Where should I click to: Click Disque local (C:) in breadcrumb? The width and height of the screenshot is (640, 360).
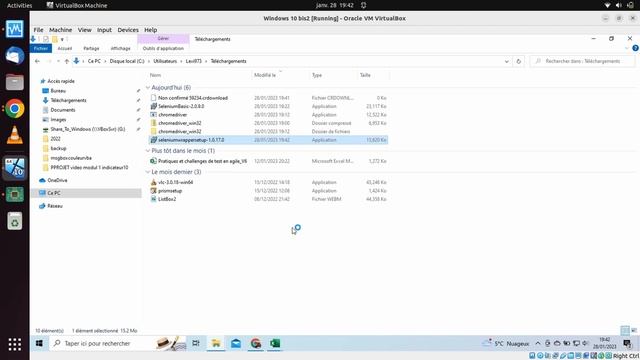(127, 61)
